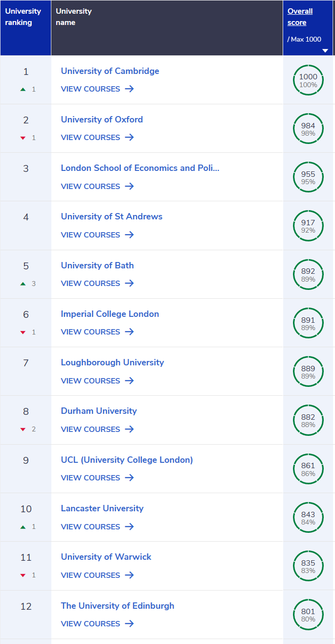Select the University name column header
This screenshot has width=335, height=644.
coord(74,17)
